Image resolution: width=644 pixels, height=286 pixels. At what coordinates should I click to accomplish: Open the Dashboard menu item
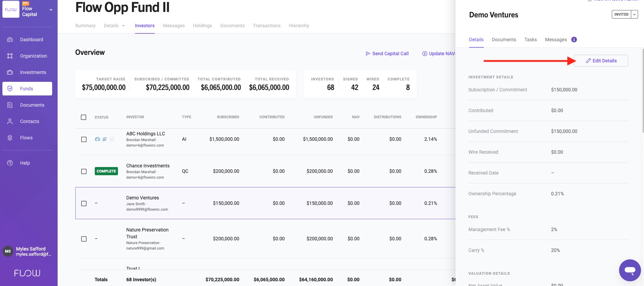27,40
